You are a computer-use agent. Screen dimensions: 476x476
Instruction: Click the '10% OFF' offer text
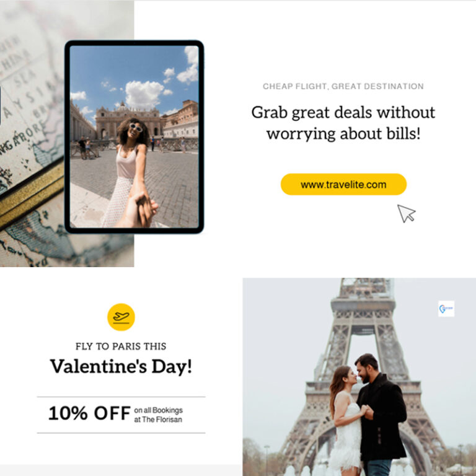(89, 413)
